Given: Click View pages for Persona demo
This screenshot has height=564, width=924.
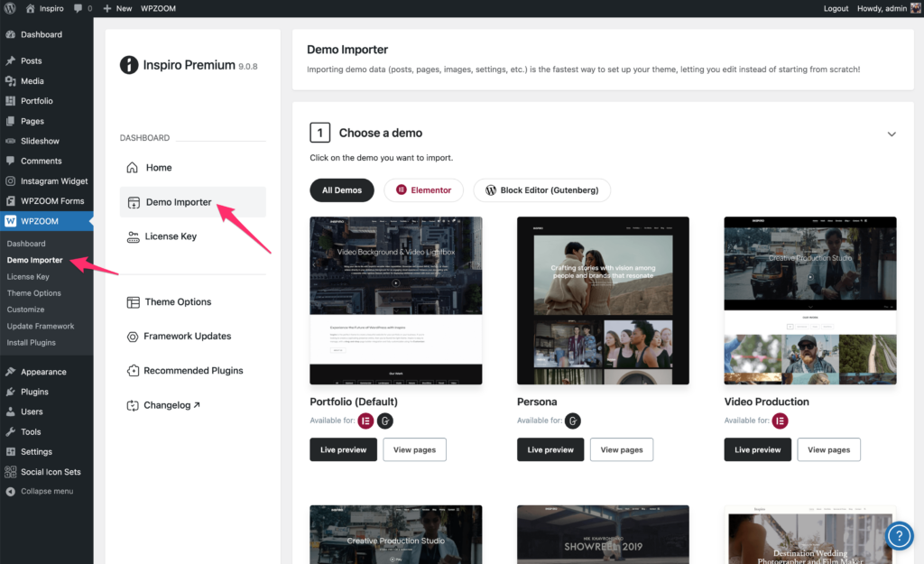Looking at the screenshot, I should 621,449.
